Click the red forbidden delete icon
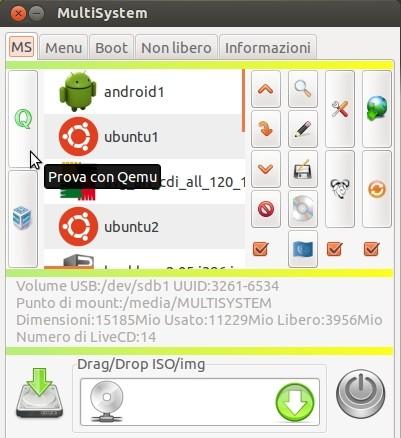Viewport: 401px width, 438px height. pos(266,209)
